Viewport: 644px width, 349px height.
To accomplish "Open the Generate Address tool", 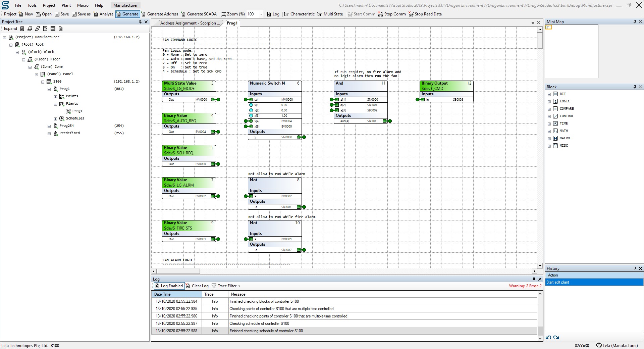I will 160,14.
